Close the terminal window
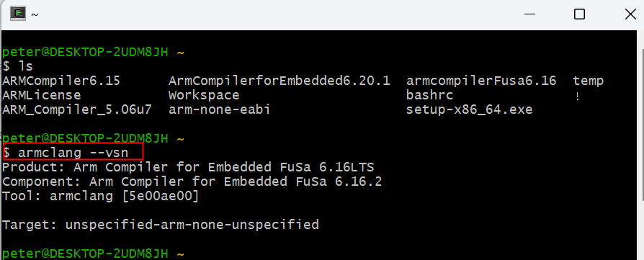The height and width of the screenshot is (260, 644). [x=630, y=14]
